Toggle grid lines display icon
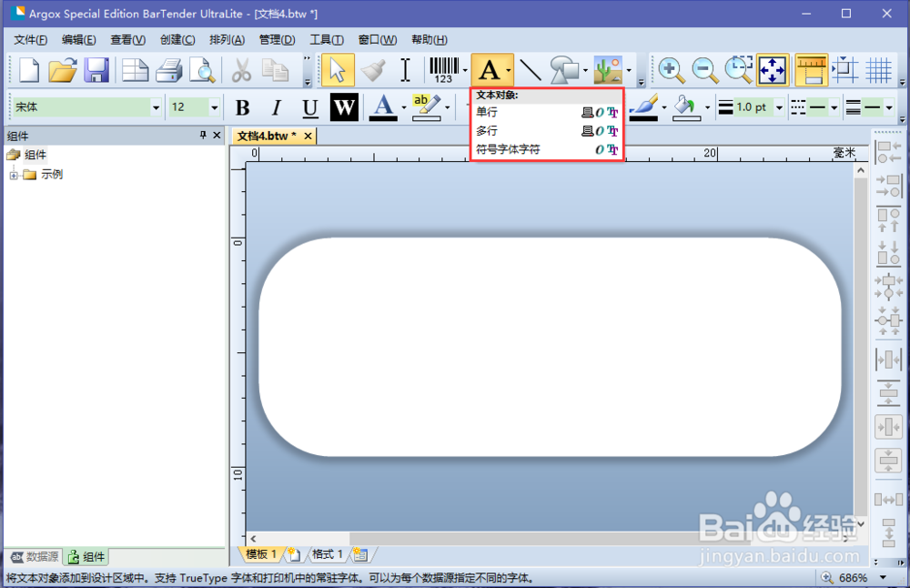Image resolution: width=910 pixels, height=588 pixels. click(x=879, y=70)
